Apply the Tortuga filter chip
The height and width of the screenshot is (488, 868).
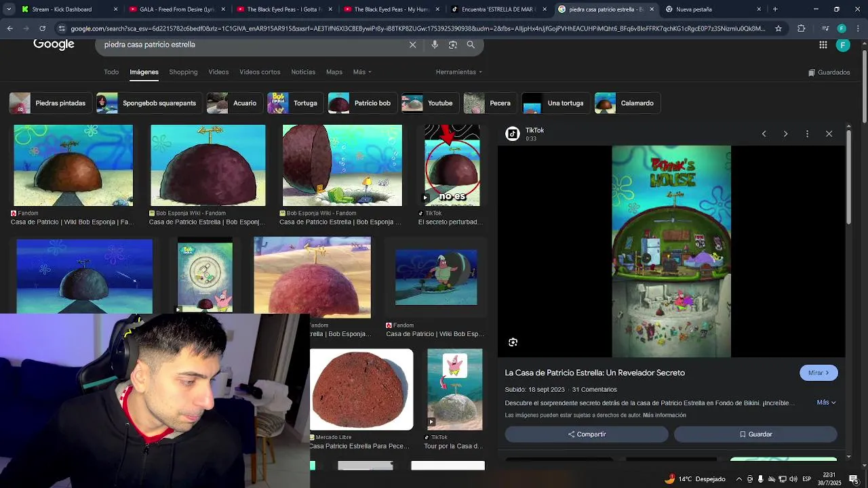click(x=295, y=103)
